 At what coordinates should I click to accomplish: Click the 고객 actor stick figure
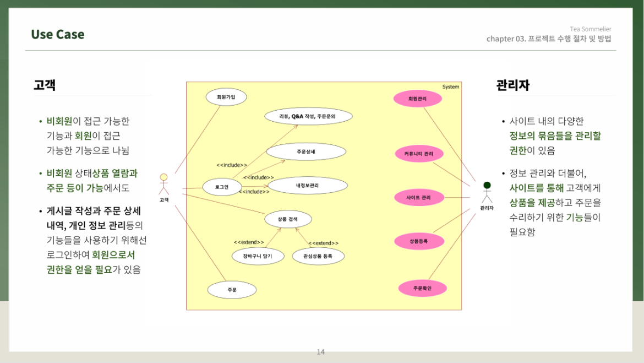164,184
